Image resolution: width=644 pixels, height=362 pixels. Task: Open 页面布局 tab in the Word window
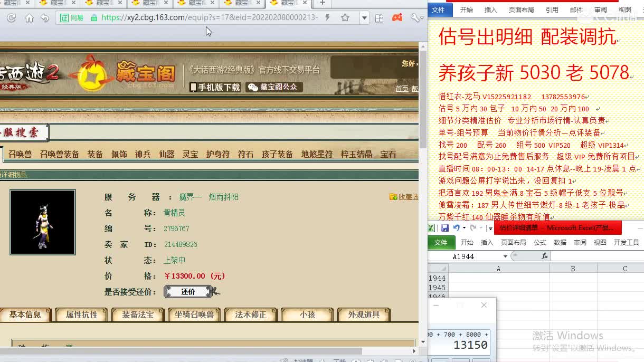point(521,9)
